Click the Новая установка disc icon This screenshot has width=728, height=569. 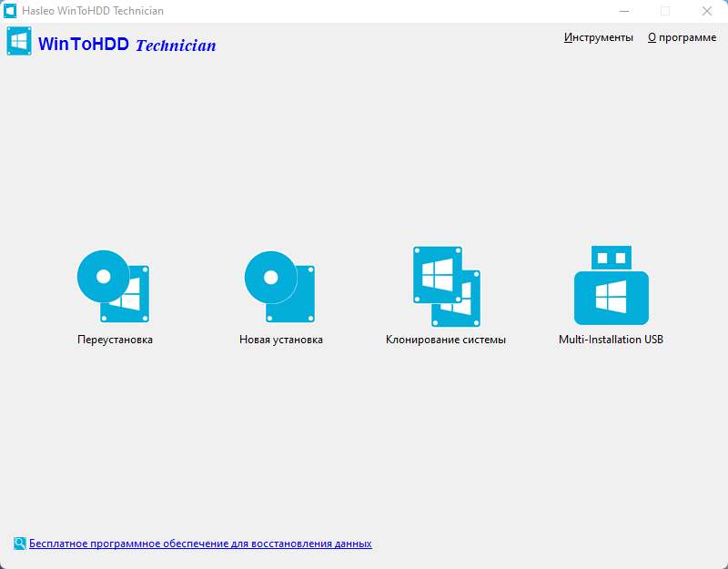[x=280, y=287]
